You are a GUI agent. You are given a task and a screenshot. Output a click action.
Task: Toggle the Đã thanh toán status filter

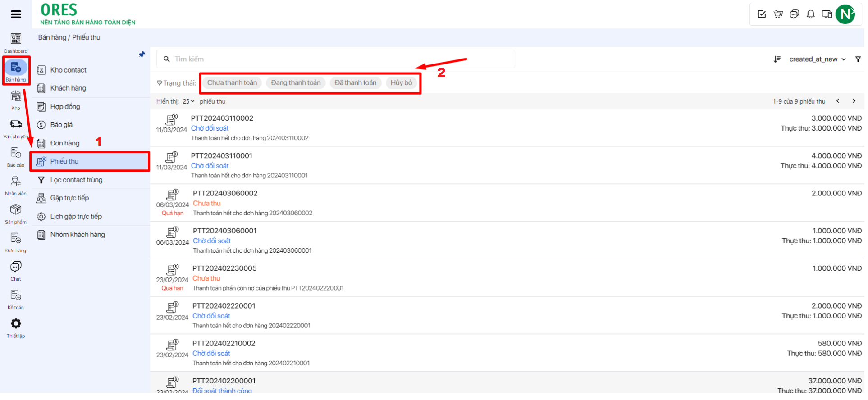coord(355,83)
